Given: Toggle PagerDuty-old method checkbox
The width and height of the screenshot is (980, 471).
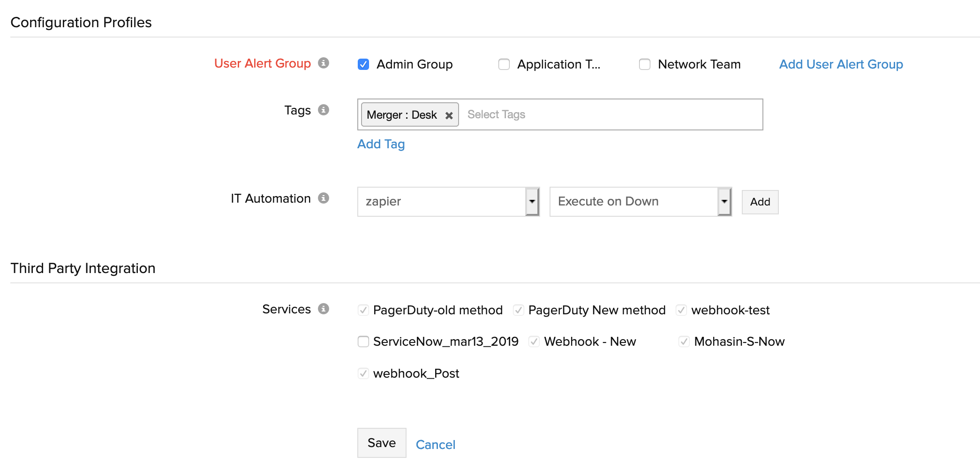Looking at the screenshot, I should coord(363,310).
